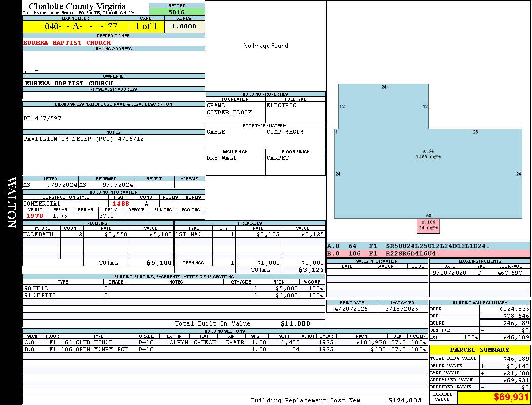
Task: Click the DEP value $78,646
Action: (516, 316)
